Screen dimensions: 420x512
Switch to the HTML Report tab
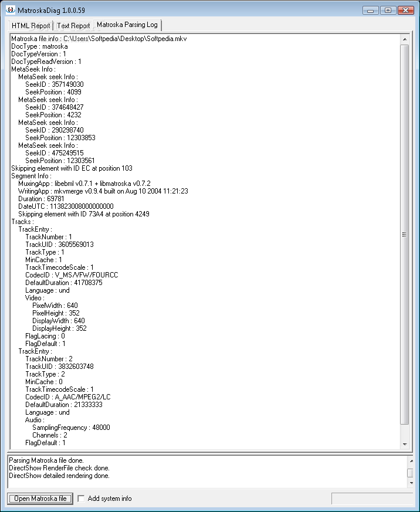[x=31, y=25]
